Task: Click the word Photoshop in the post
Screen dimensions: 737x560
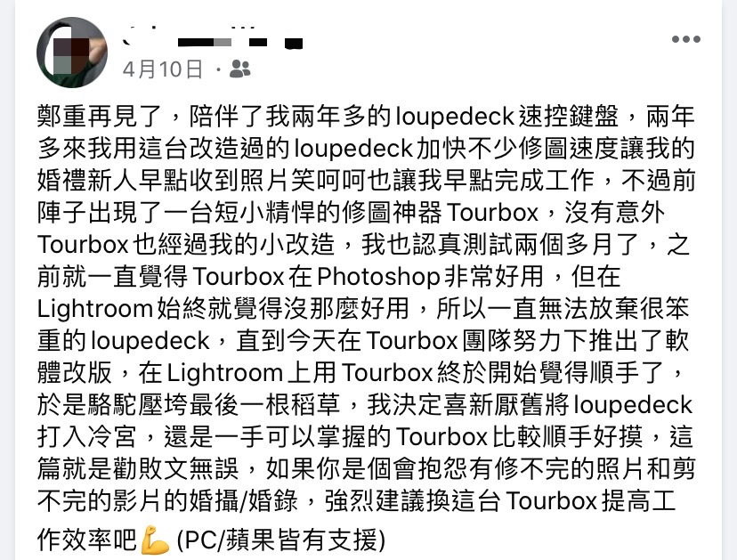Action: click(378, 277)
